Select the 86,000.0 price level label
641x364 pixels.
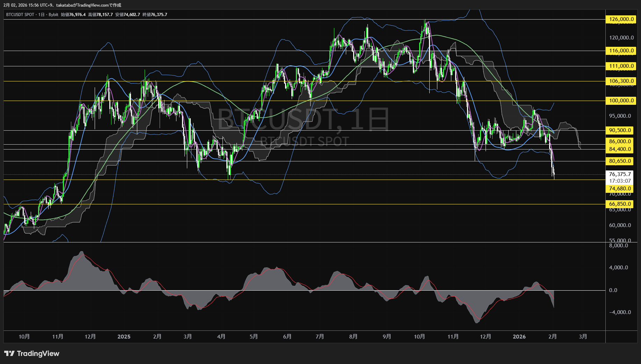tap(620, 141)
